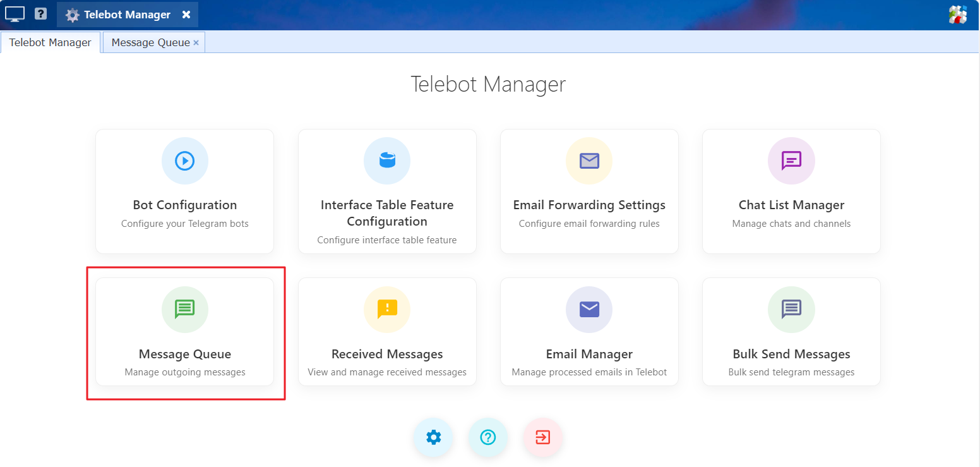Open the Email Forwarding Settings title
The width and height of the screenshot is (980, 467).
(x=589, y=205)
